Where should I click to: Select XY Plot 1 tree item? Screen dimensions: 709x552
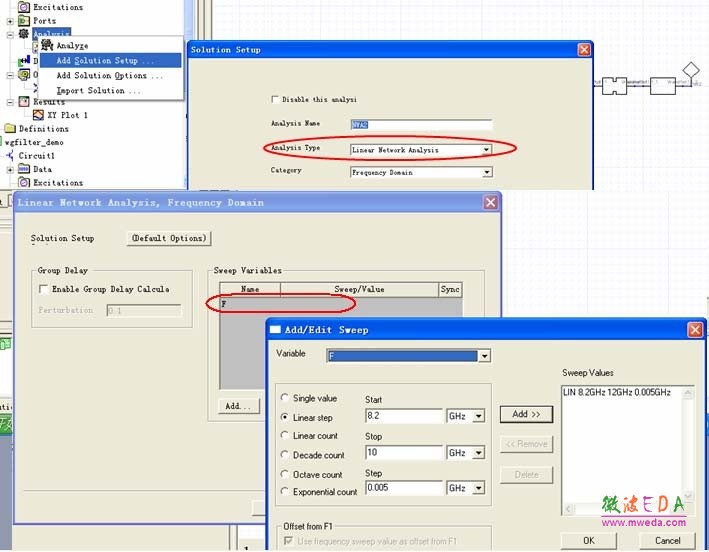click(67, 115)
